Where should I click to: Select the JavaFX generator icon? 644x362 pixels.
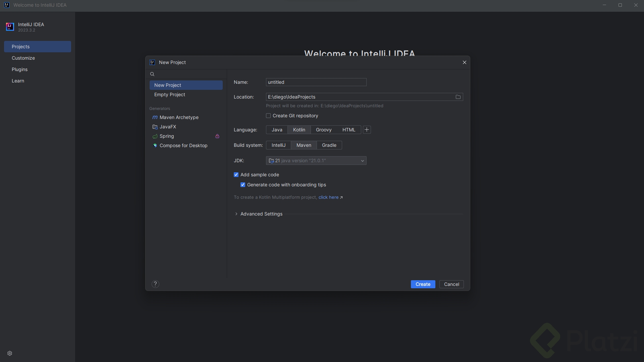(155, 127)
